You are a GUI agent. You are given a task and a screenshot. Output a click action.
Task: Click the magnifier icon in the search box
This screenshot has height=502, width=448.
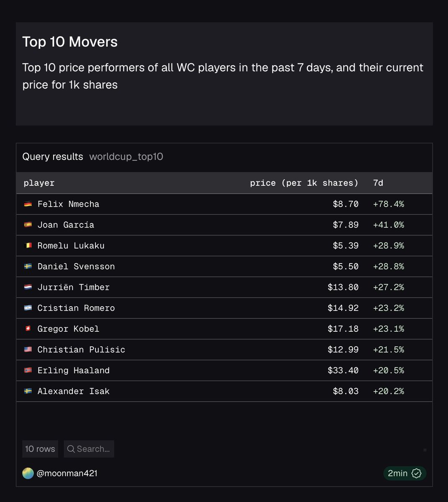71,449
